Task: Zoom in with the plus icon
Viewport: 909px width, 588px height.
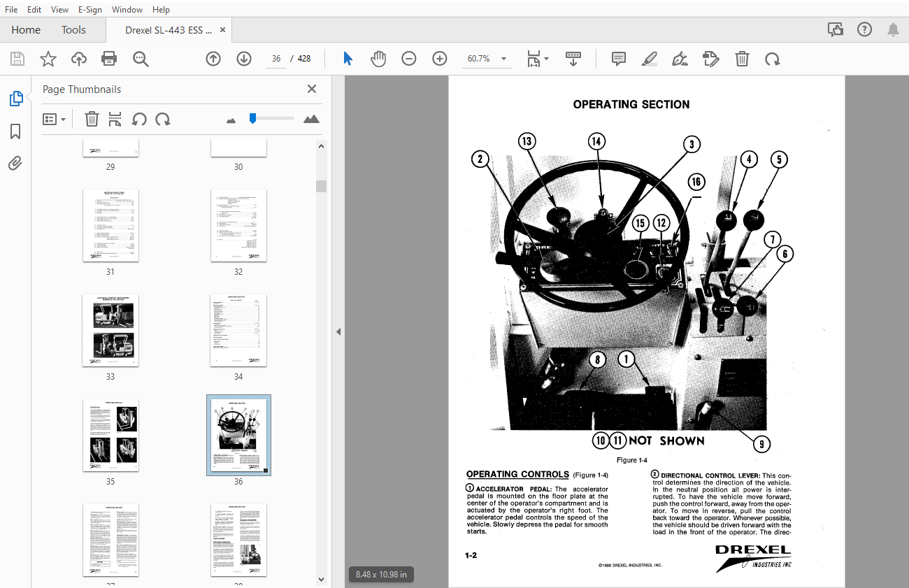Action: click(440, 59)
